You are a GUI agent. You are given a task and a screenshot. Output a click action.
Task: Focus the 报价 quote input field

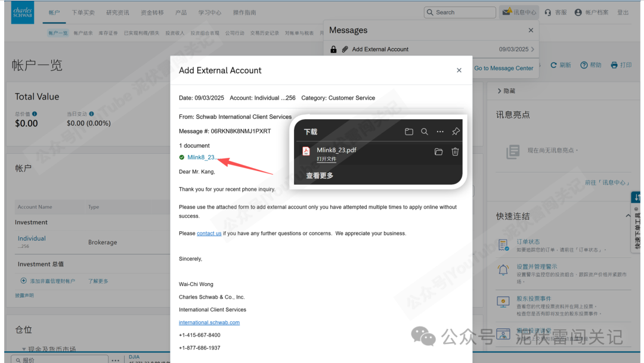60,359
